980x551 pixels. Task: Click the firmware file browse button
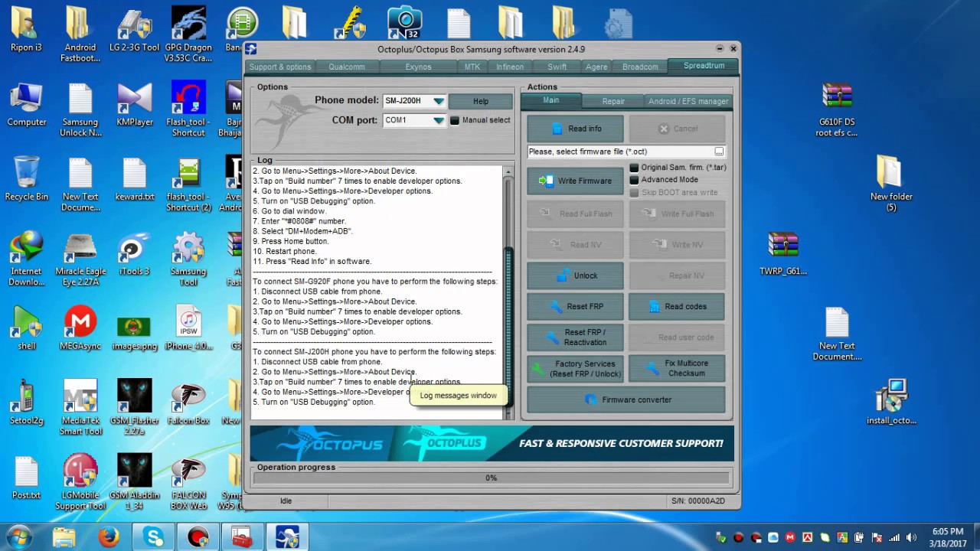(x=719, y=152)
